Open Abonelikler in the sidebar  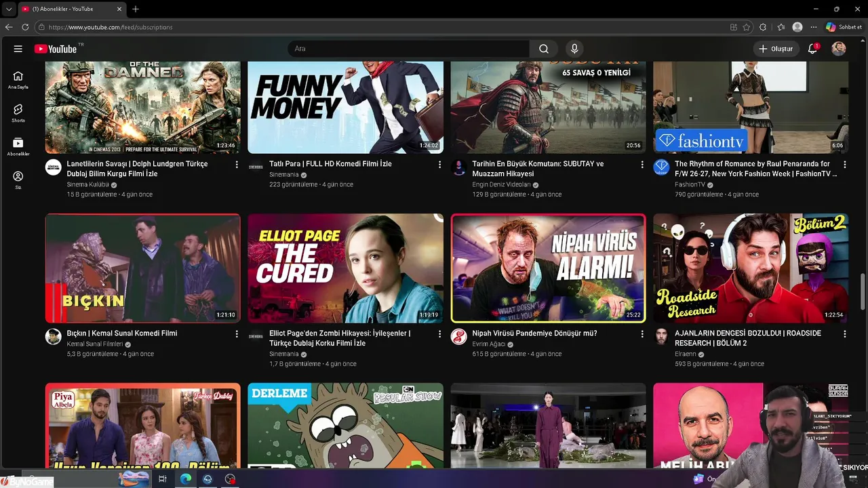pyautogui.click(x=18, y=147)
